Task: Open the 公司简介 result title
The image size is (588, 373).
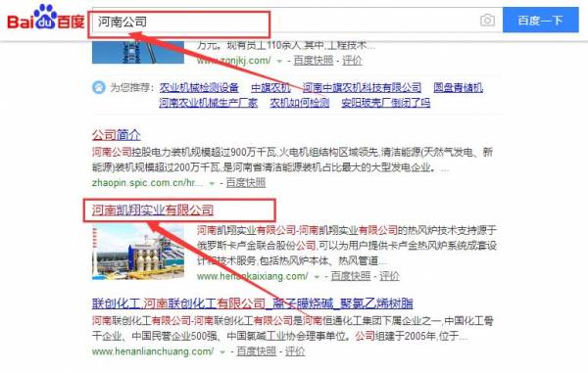Action: point(117,135)
